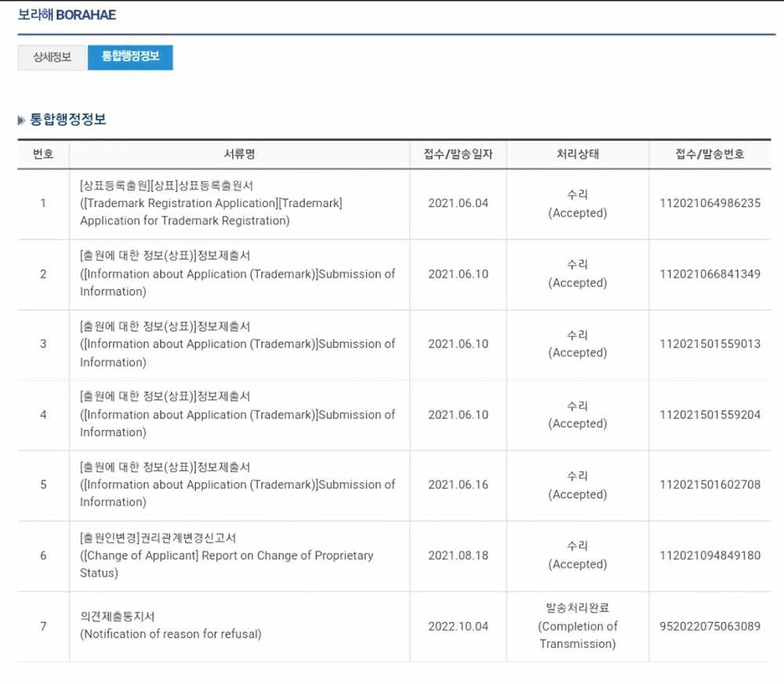Click receipt number 112021094849180
Viewport: 784px width, 684px height.
[x=710, y=555]
